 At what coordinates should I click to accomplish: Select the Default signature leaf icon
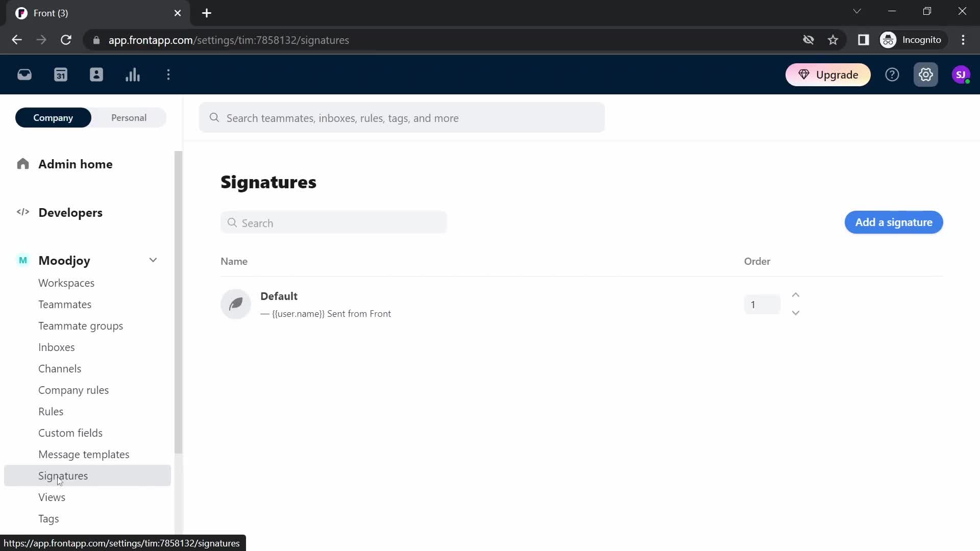click(x=236, y=304)
